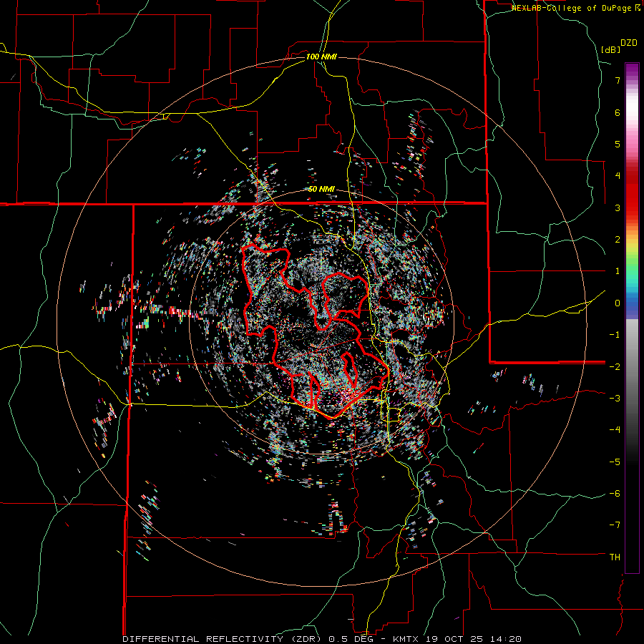Click the -4 dB value on the color scale

point(615,430)
